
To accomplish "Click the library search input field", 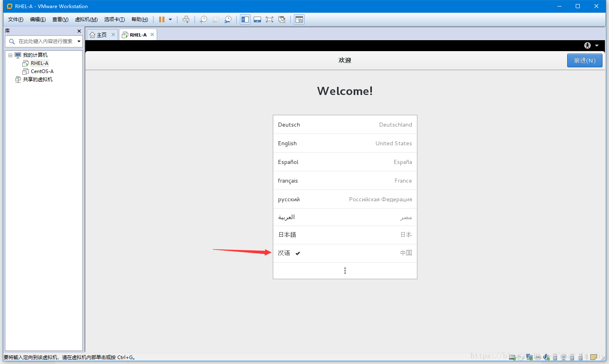I will (45, 41).
